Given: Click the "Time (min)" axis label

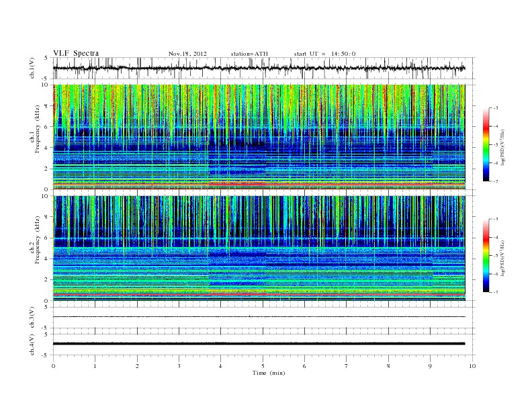Looking at the screenshot, I should click(x=269, y=373).
